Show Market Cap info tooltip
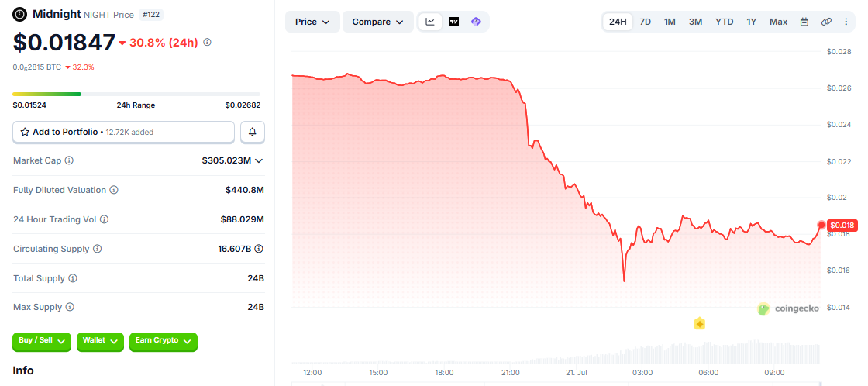 (69, 160)
